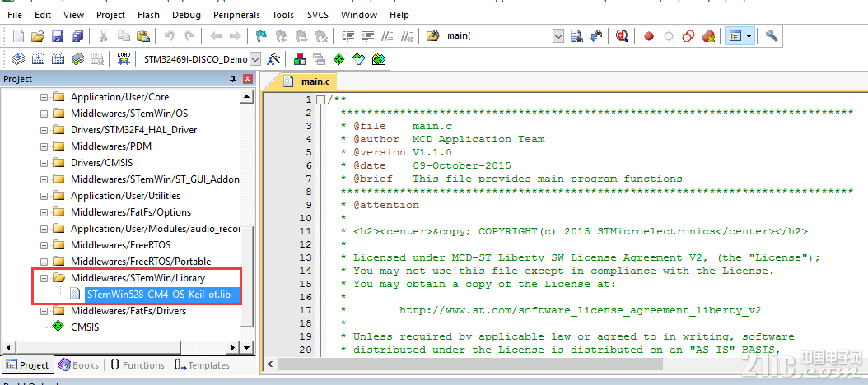Screen dimensions: 868x385
Task: Switch to the Functions panel tab
Action: [138, 365]
